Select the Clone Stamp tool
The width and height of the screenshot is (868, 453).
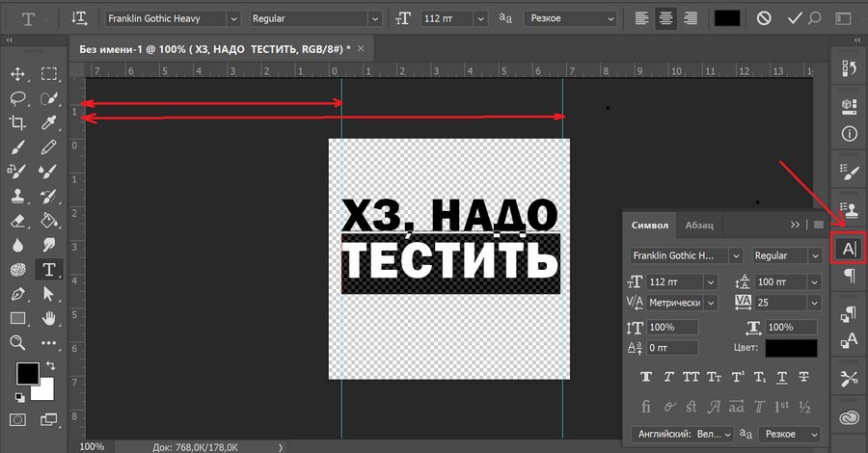point(17,196)
